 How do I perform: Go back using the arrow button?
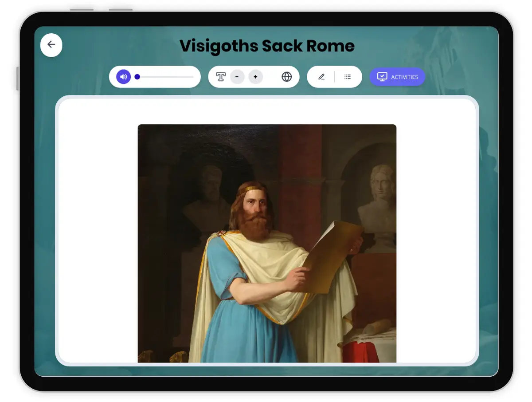coord(51,45)
